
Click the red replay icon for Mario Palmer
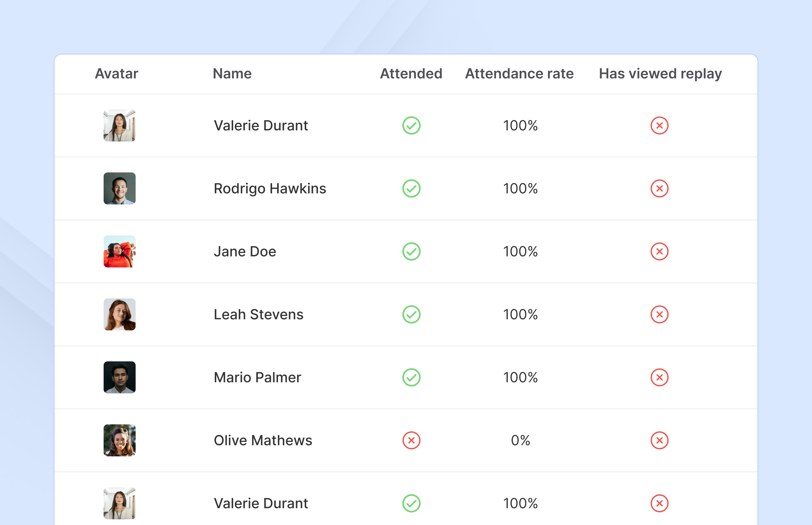click(x=659, y=377)
